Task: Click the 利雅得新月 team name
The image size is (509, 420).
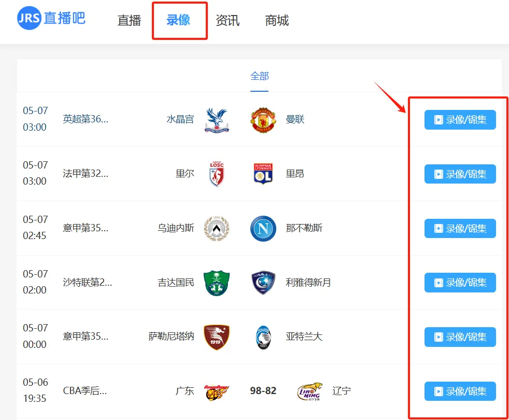Action: click(308, 282)
